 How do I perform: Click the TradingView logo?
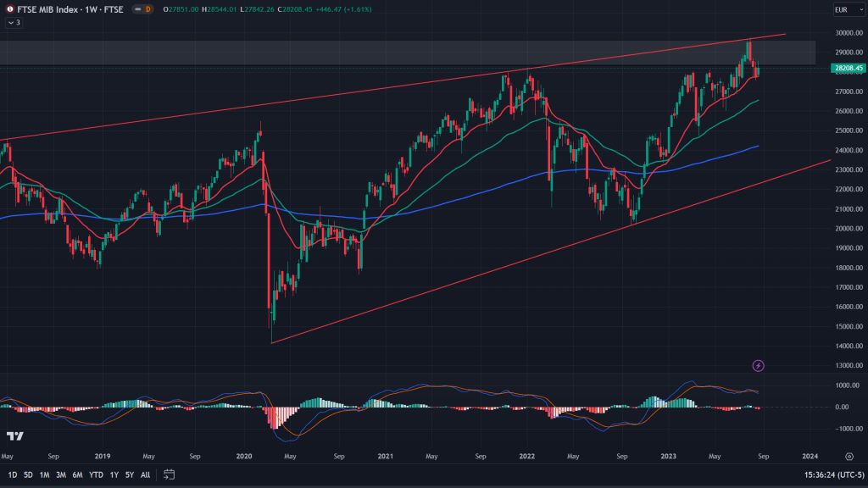click(x=14, y=435)
